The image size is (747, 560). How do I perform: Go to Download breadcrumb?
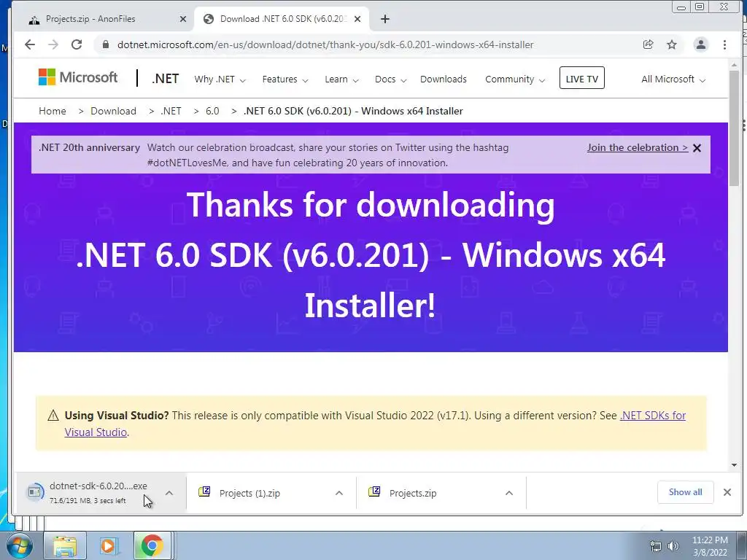tap(113, 111)
